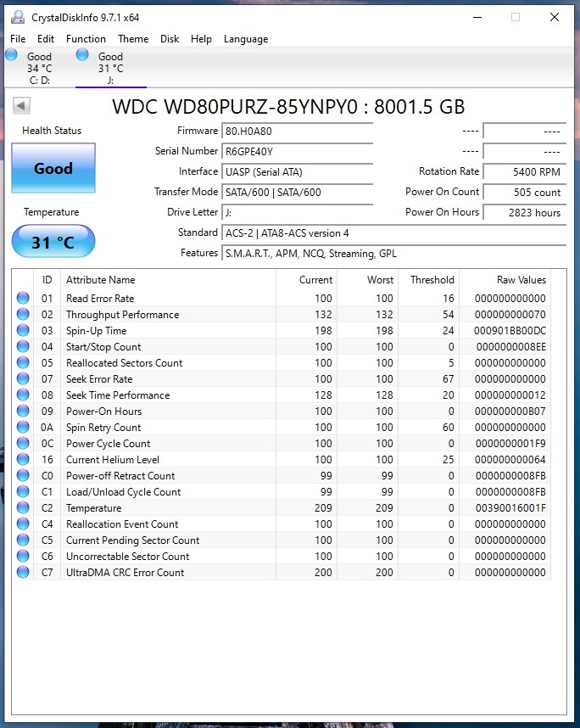The width and height of the screenshot is (580, 728).
Task: Click status orb for Power-On Hours row
Action: 23,411
